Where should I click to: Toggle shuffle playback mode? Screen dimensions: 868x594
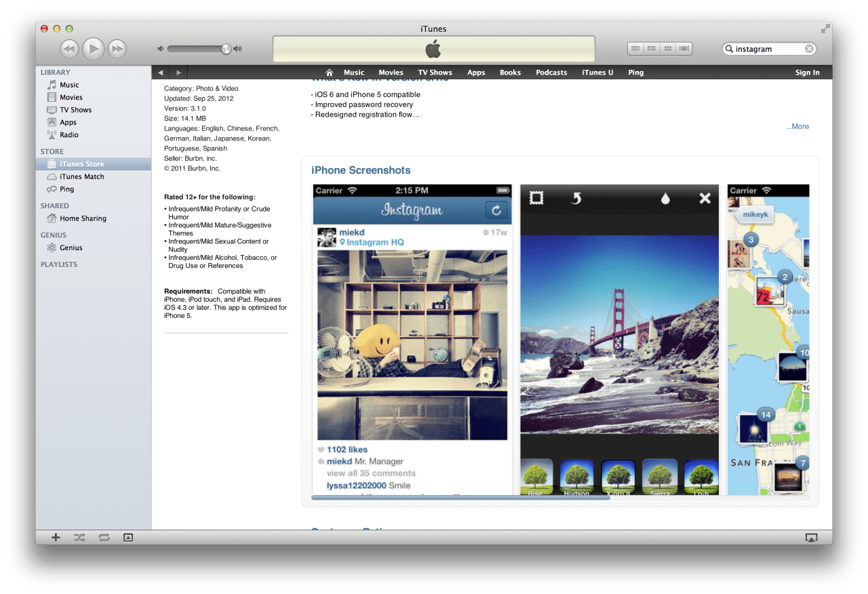pyautogui.click(x=79, y=537)
